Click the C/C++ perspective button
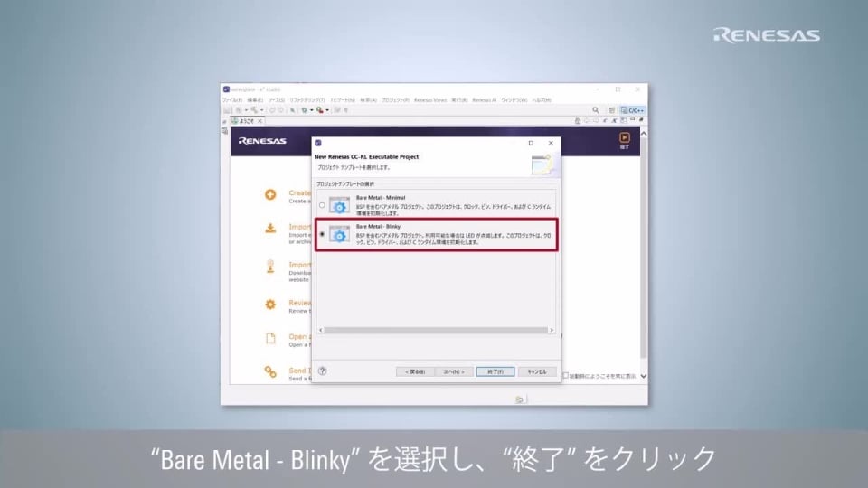The image size is (868, 488). click(x=632, y=109)
